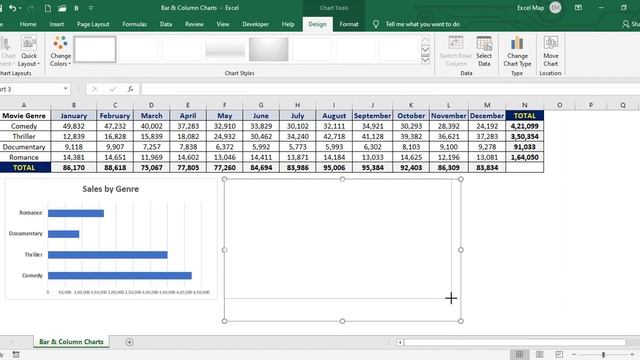Click the Switch Row/Column icon

456,51
